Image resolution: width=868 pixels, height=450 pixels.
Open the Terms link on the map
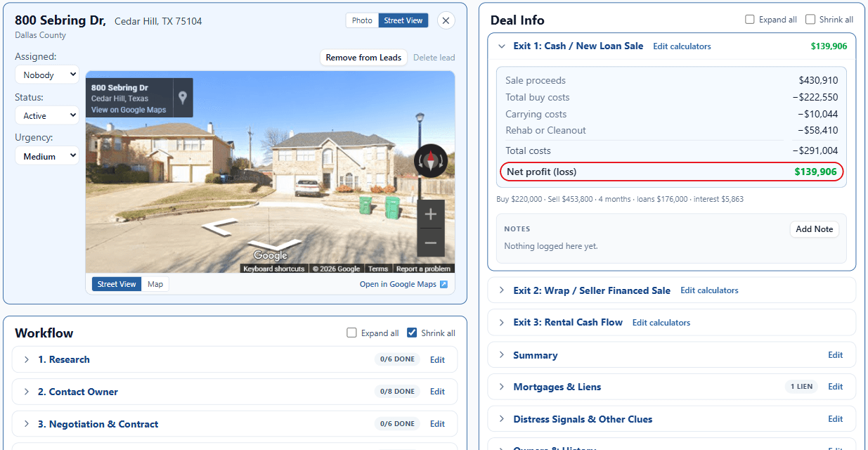378,269
